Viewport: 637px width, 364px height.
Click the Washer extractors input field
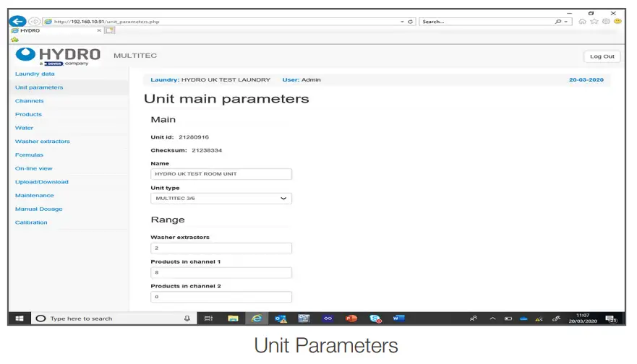221,248
